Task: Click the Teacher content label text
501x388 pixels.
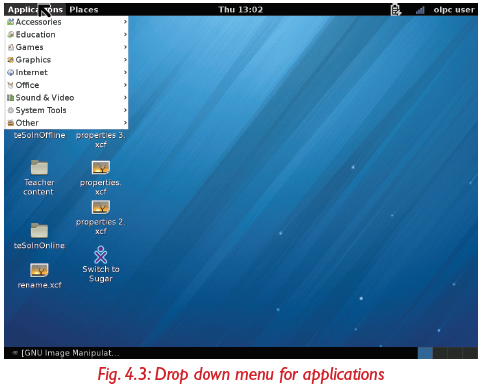Action: [x=39, y=187]
